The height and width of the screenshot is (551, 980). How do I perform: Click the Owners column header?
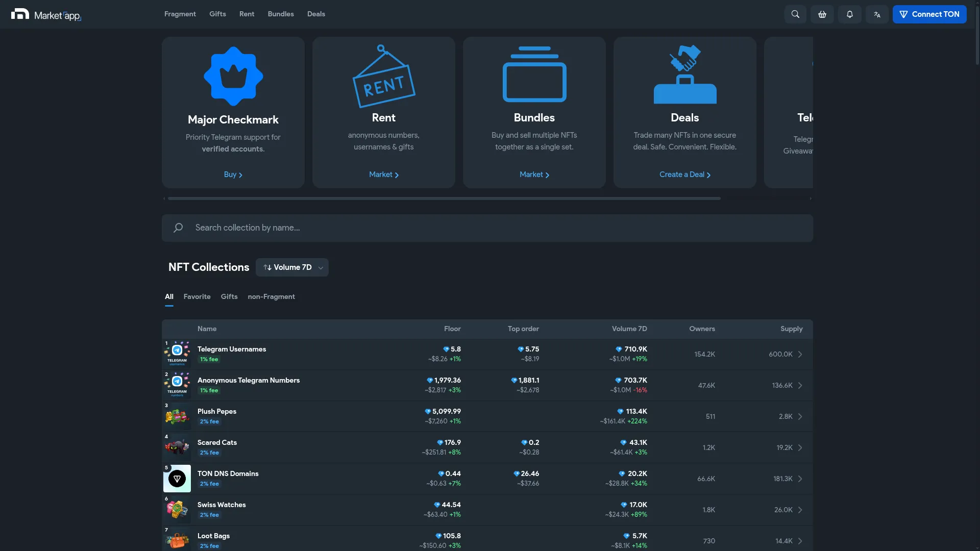coord(702,329)
